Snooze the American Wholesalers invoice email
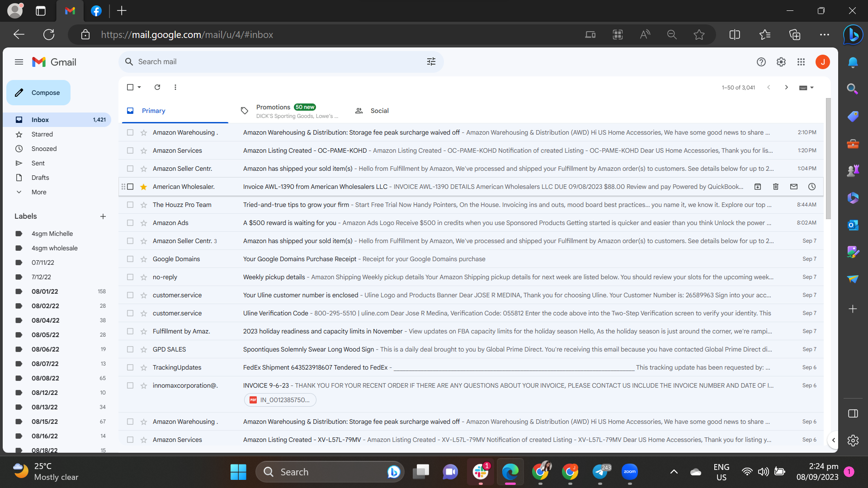This screenshot has height=488, width=868. tap(812, 187)
